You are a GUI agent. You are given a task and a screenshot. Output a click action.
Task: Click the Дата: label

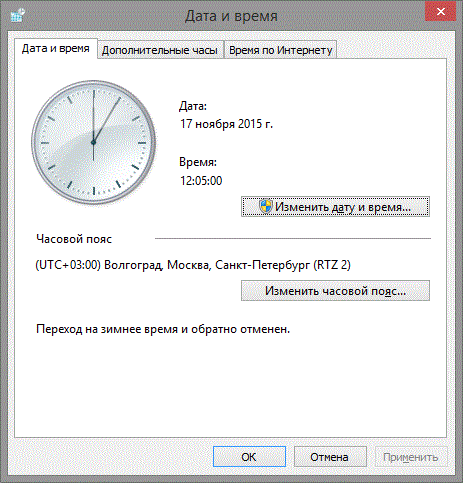pos(193,106)
